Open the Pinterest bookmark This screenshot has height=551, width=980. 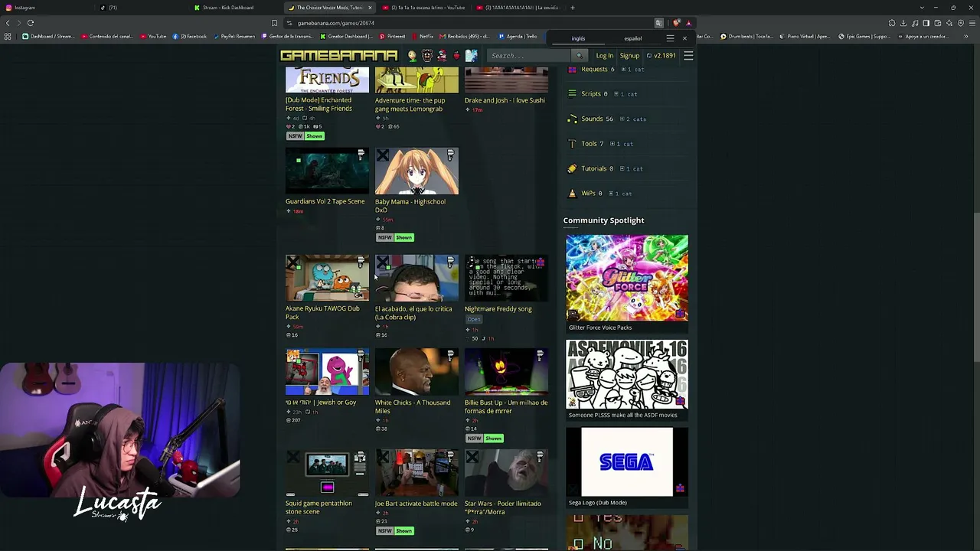(392, 36)
